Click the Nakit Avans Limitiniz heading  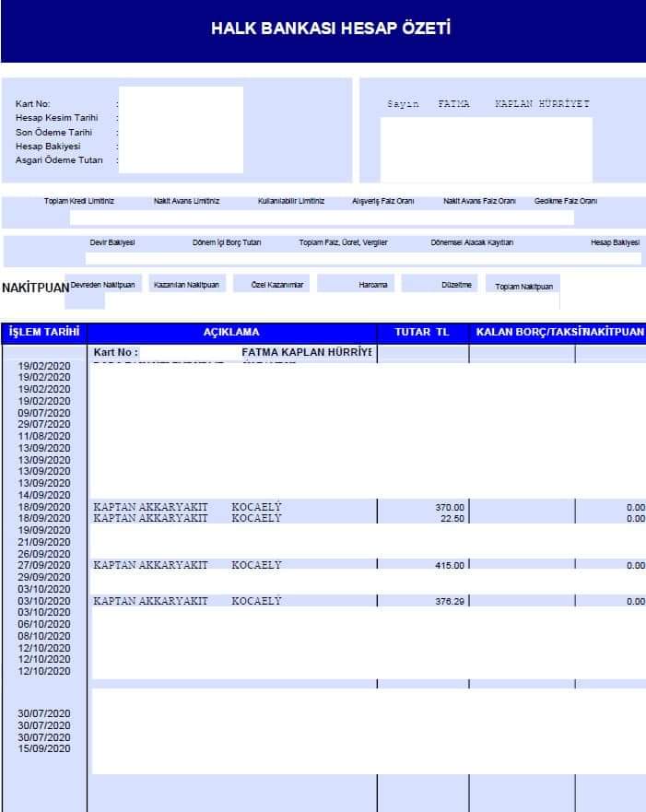[186, 201]
